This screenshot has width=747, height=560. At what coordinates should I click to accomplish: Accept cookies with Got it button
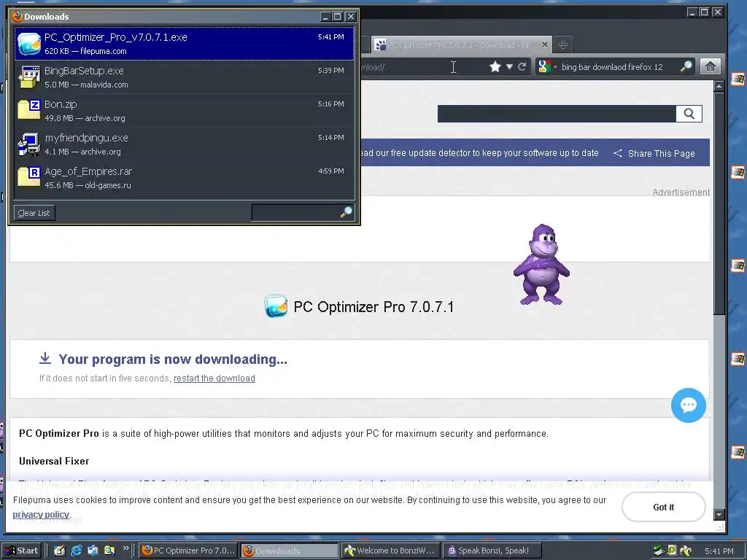[663, 507]
